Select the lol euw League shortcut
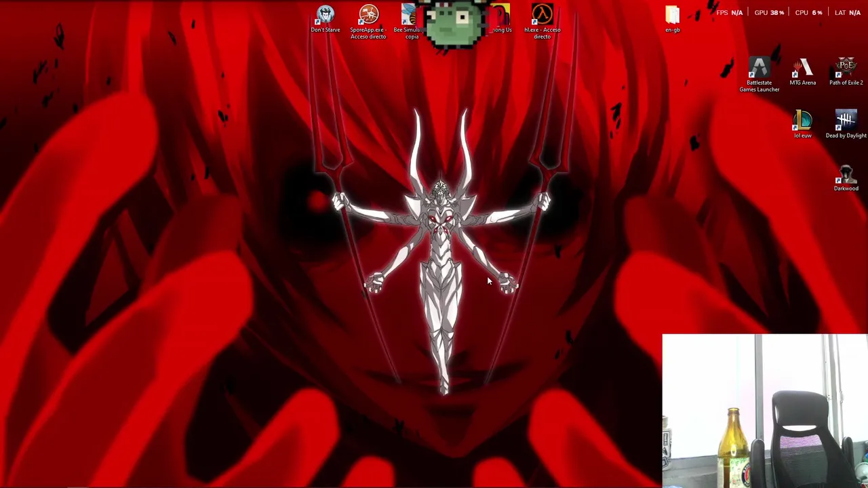Viewport: 868px width, 488px height. coord(803,125)
